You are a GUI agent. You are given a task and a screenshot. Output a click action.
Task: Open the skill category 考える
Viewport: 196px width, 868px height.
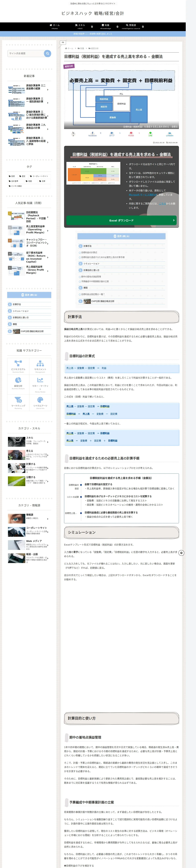coord(29,455)
